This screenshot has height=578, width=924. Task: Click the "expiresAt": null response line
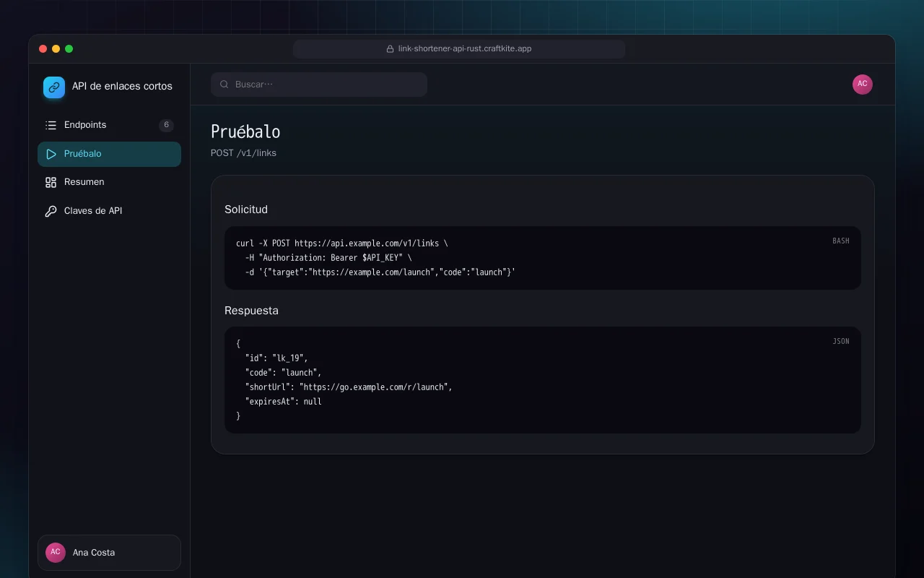(283, 402)
